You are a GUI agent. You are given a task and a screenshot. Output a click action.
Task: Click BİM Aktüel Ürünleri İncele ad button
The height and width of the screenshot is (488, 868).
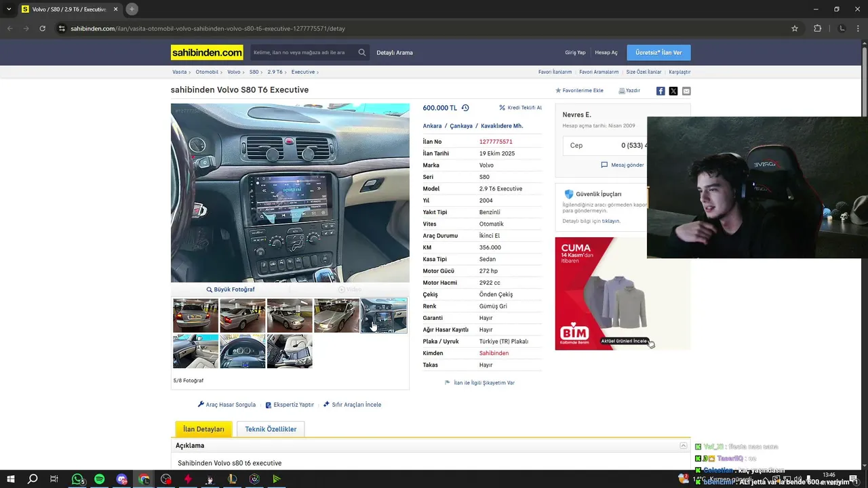tap(624, 341)
